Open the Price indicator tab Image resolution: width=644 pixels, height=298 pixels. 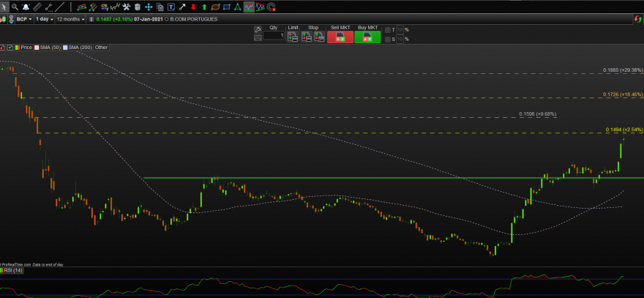(23, 48)
